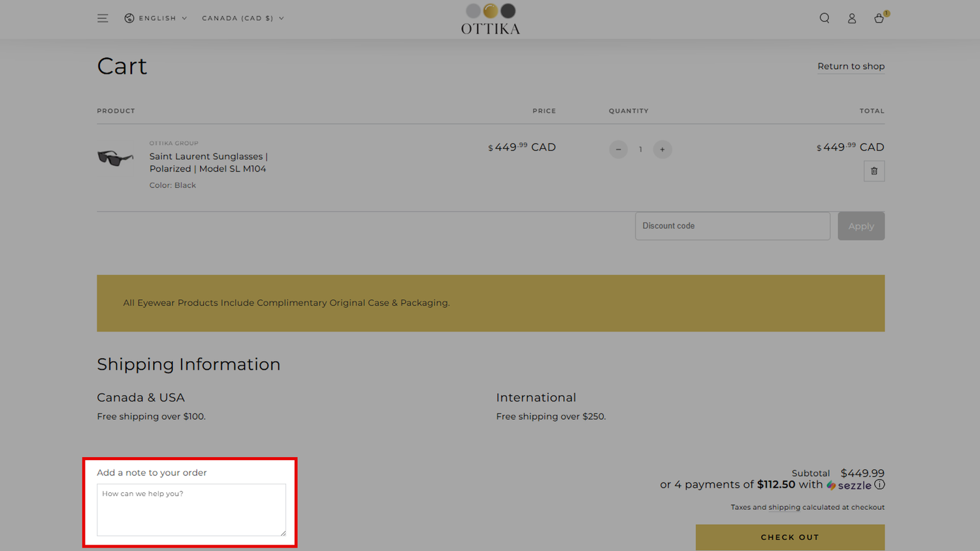The image size is (980, 551).
Task: Focus the Discount code field
Action: pyautogui.click(x=732, y=226)
